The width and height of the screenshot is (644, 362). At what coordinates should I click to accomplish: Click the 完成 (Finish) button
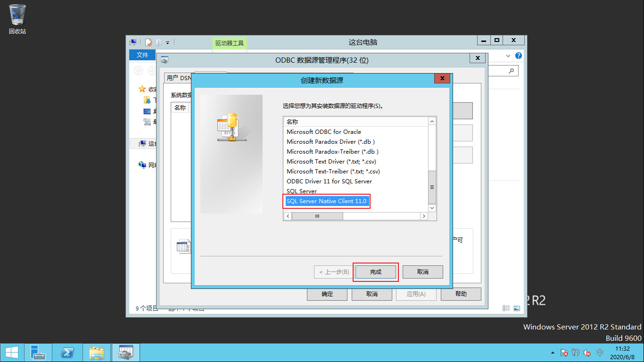[x=375, y=272]
